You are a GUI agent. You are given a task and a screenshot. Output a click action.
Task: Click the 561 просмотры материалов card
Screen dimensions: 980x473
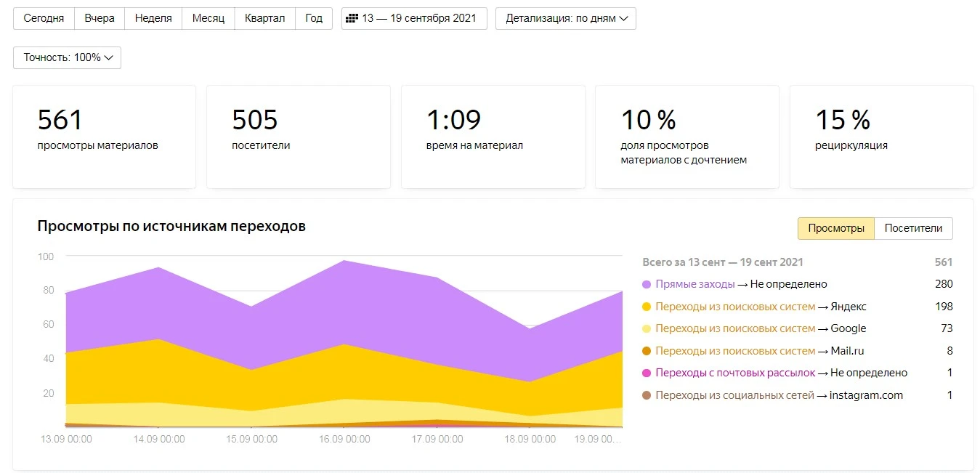click(x=104, y=137)
